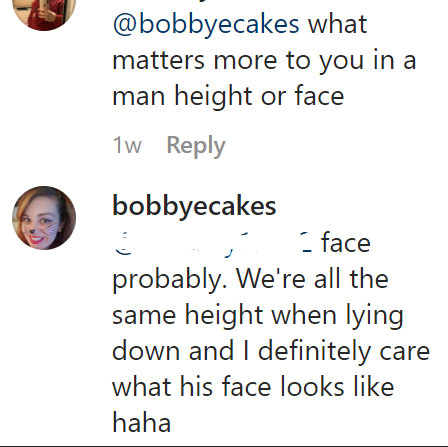Click the word "probably." in the reply

pyautogui.click(x=171, y=280)
